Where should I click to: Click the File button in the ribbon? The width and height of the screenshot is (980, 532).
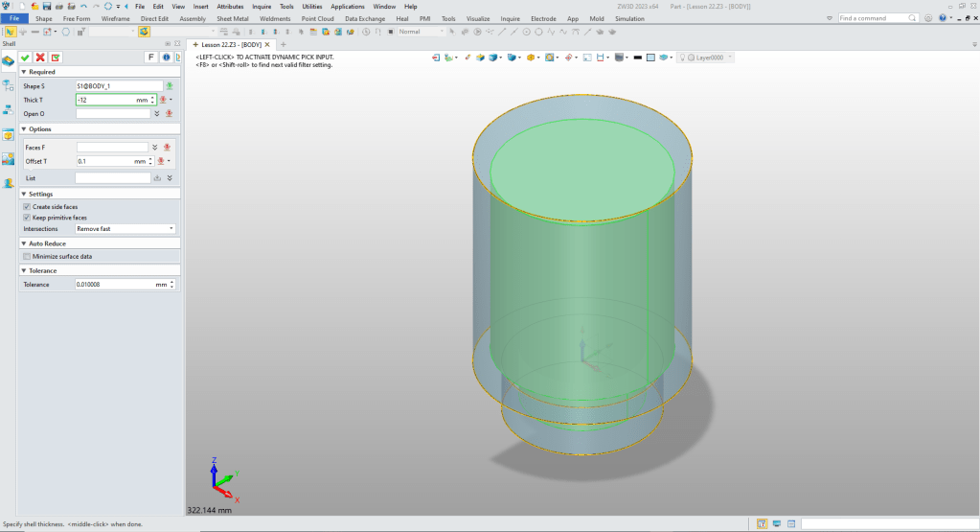pyautogui.click(x=15, y=18)
